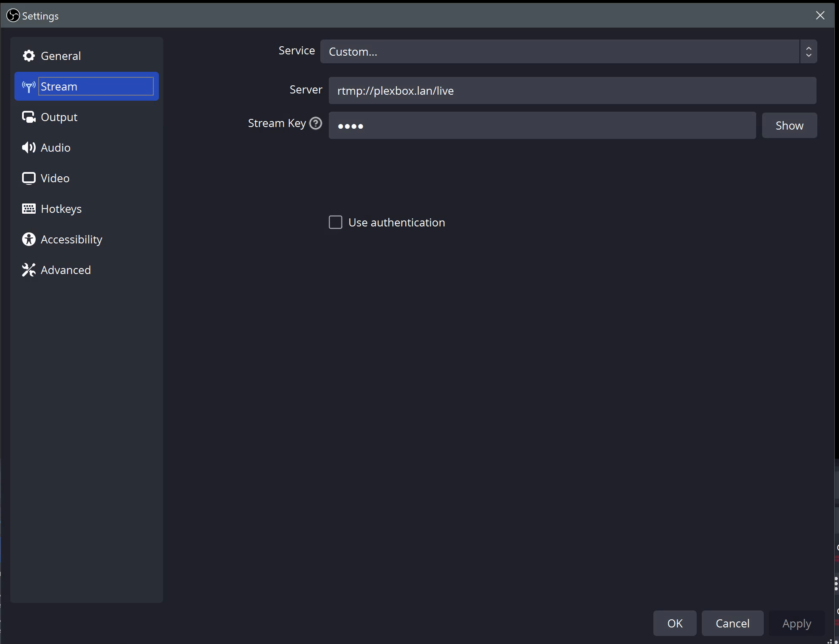Viewport: 839px width, 644px height.
Task: Open the General settings gear icon
Action: (x=28, y=56)
